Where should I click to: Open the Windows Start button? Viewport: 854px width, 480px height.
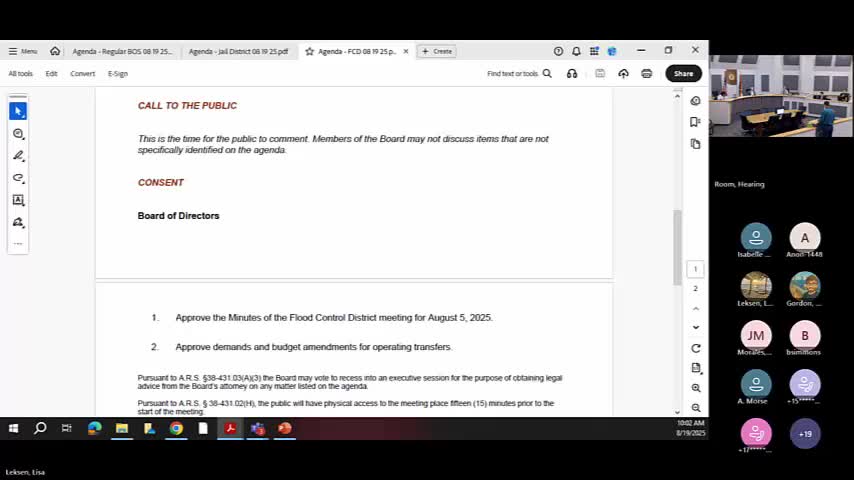[14, 428]
